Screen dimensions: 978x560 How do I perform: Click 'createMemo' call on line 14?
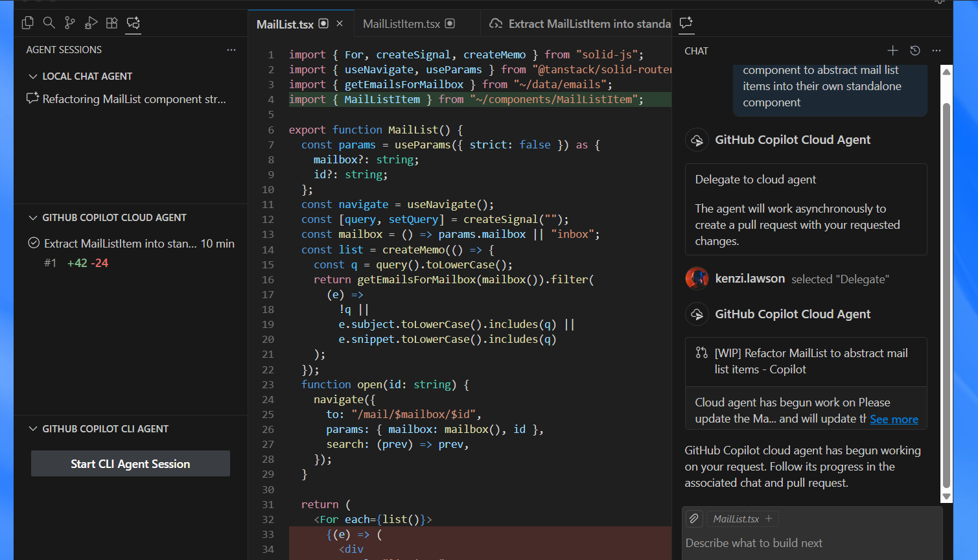point(413,250)
